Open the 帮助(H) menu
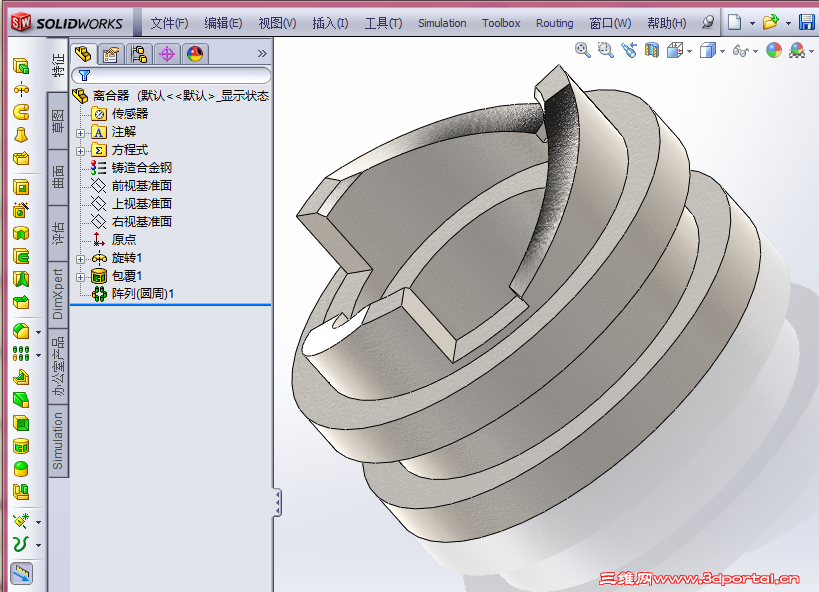819x592 pixels. [666, 23]
